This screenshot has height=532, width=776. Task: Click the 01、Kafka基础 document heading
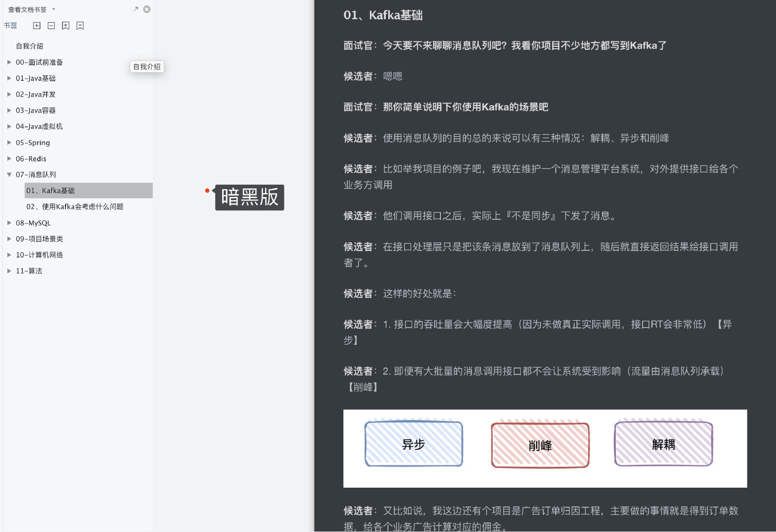point(383,15)
